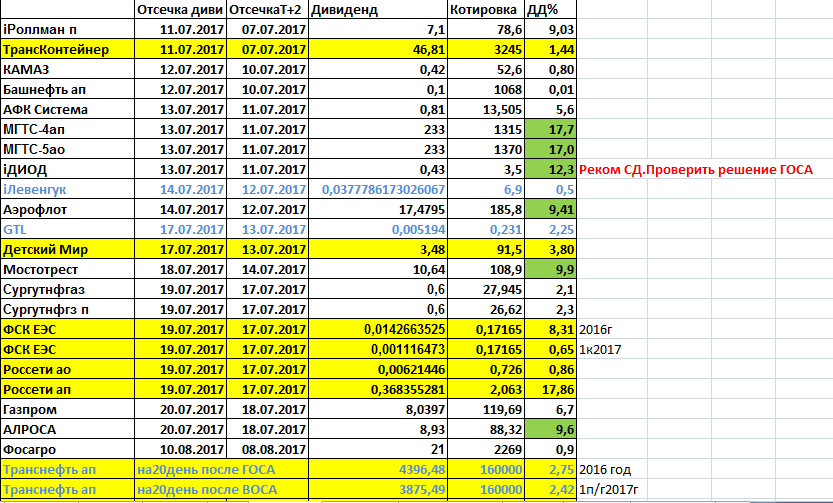Select the green yield cell '17,7'
Image resolution: width=833 pixels, height=503 pixels.
click(550, 129)
